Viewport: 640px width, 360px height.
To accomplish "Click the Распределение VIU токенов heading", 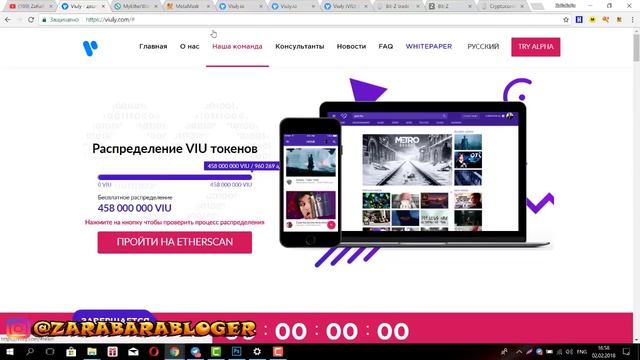I will coord(175,149).
